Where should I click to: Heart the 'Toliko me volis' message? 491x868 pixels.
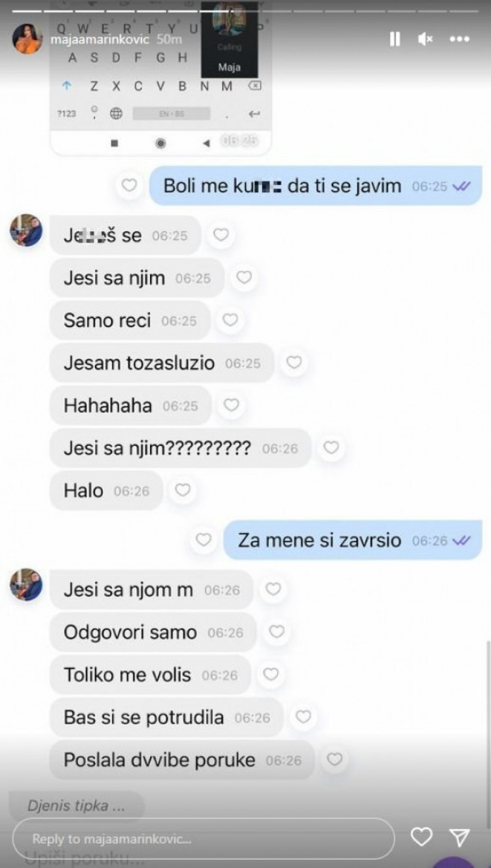(271, 674)
